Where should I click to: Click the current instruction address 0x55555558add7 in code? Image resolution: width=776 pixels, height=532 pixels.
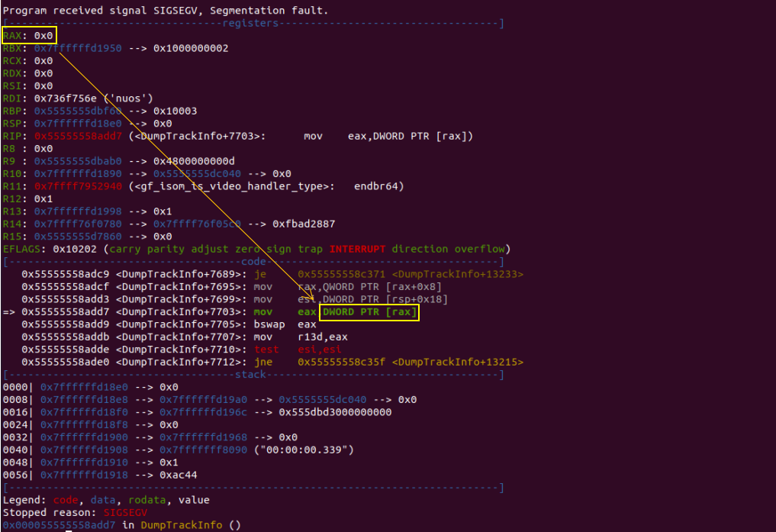(66, 311)
